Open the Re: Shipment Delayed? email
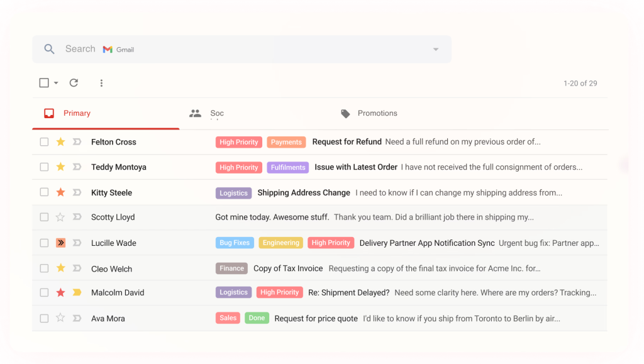Image resolution: width=644 pixels, height=364 pixels. tap(348, 292)
